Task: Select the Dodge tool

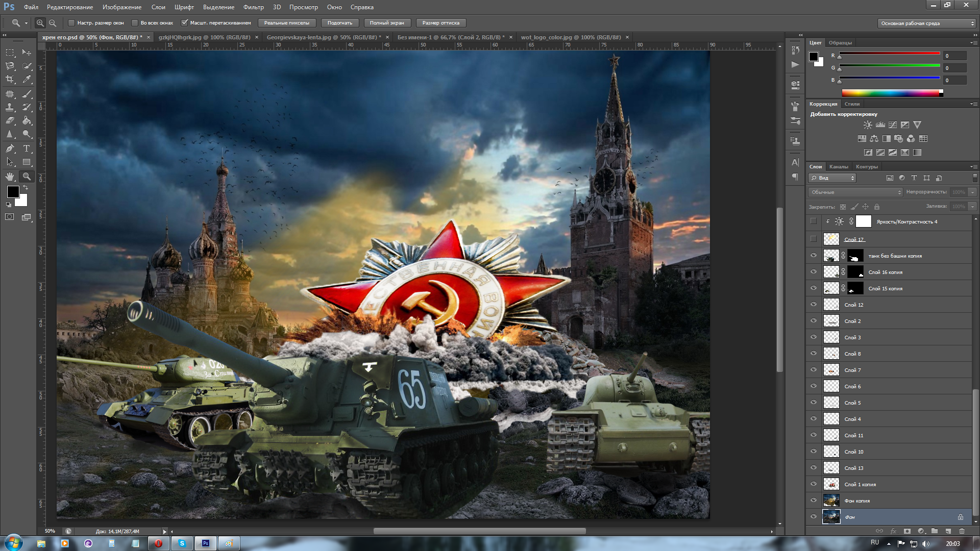Action: click(x=27, y=134)
